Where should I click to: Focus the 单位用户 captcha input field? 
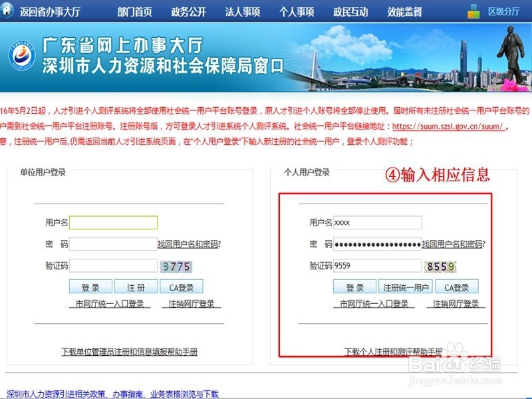113,265
